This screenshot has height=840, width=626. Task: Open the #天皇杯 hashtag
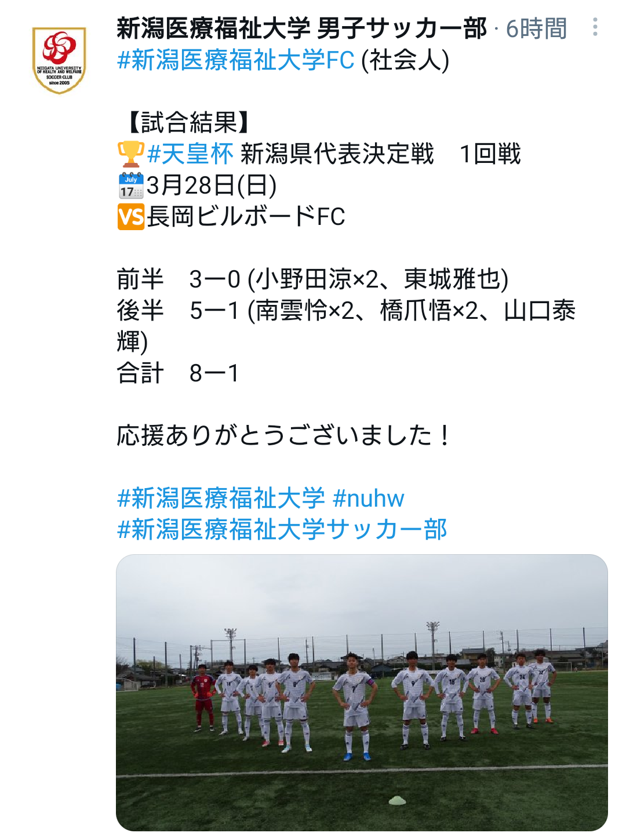pyautogui.click(x=190, y=154)
